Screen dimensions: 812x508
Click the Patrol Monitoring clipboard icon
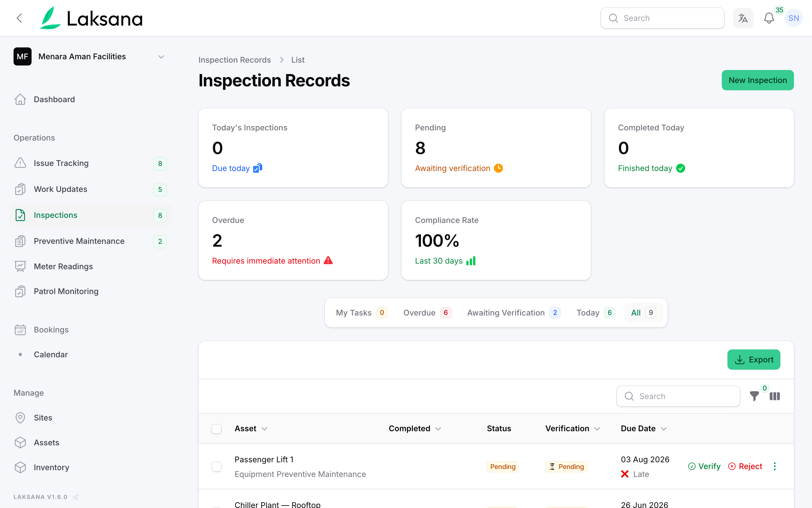tap(20, 291)
